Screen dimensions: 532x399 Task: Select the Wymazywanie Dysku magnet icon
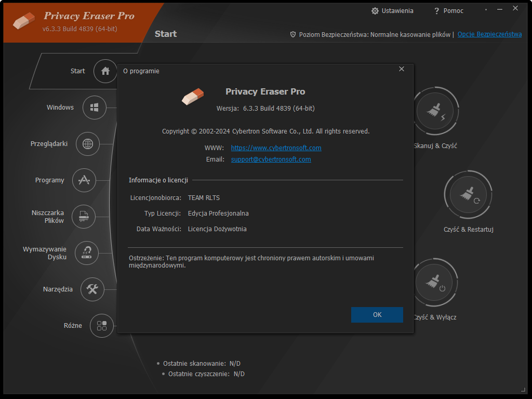click(87, 253)
